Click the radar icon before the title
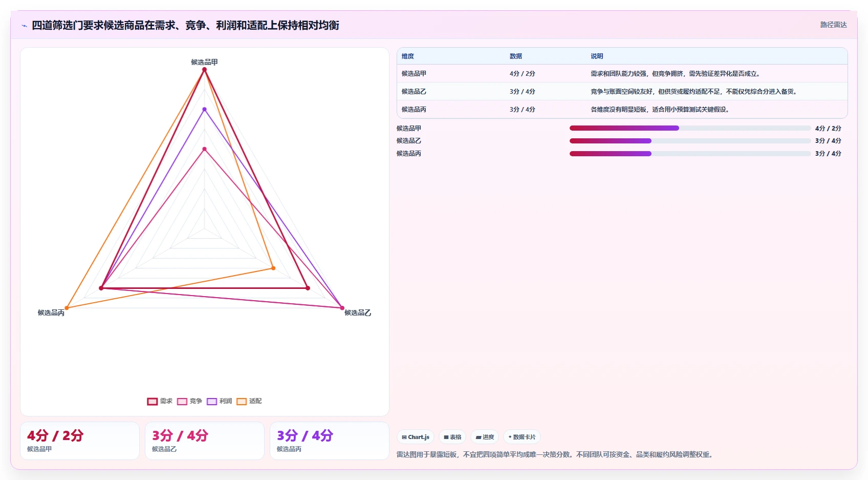Screen dimensions: 868x480 click(x=24, y=26)
